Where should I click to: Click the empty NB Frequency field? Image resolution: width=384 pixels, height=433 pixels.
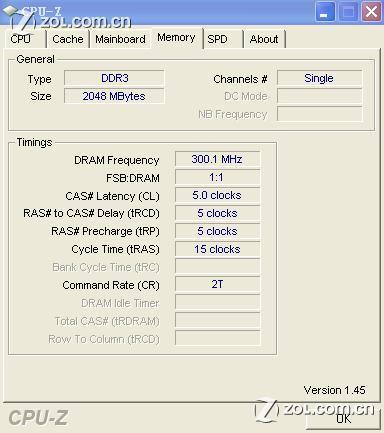point(319,114)
